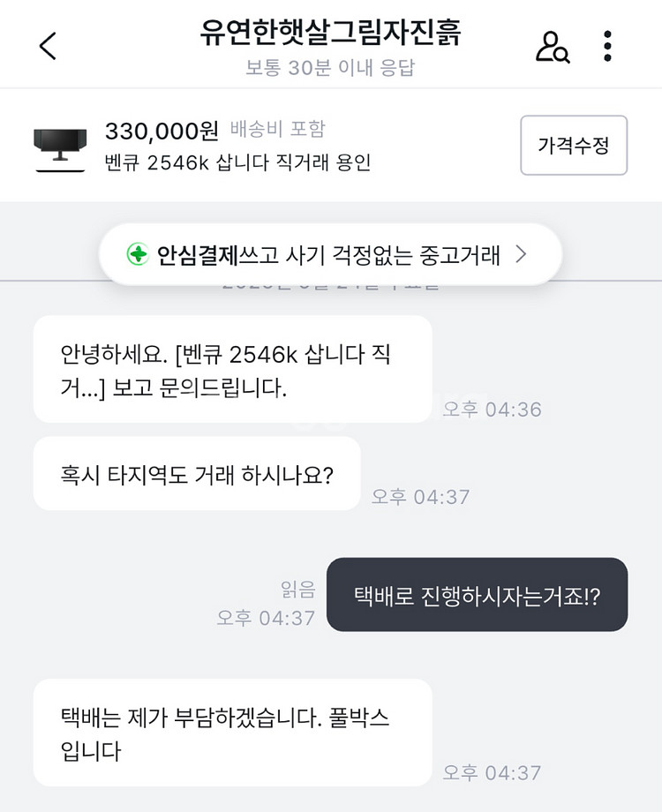Viewport: 662px width, 812px height.
Task: Tap the back arrow to leave chat
Action: pyautogui.click(x=49, y=46)
